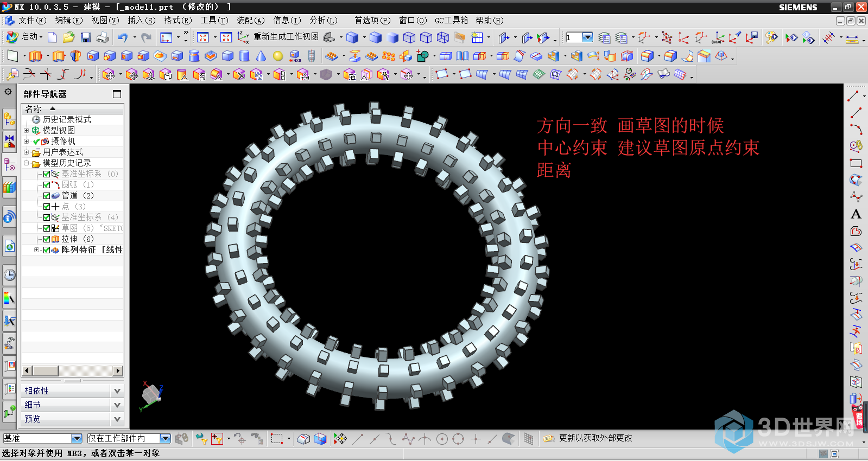Open the work layer number dropdown
Viewport: 868px width, 461px height.
pyautogui.click(x=587, y=37)
